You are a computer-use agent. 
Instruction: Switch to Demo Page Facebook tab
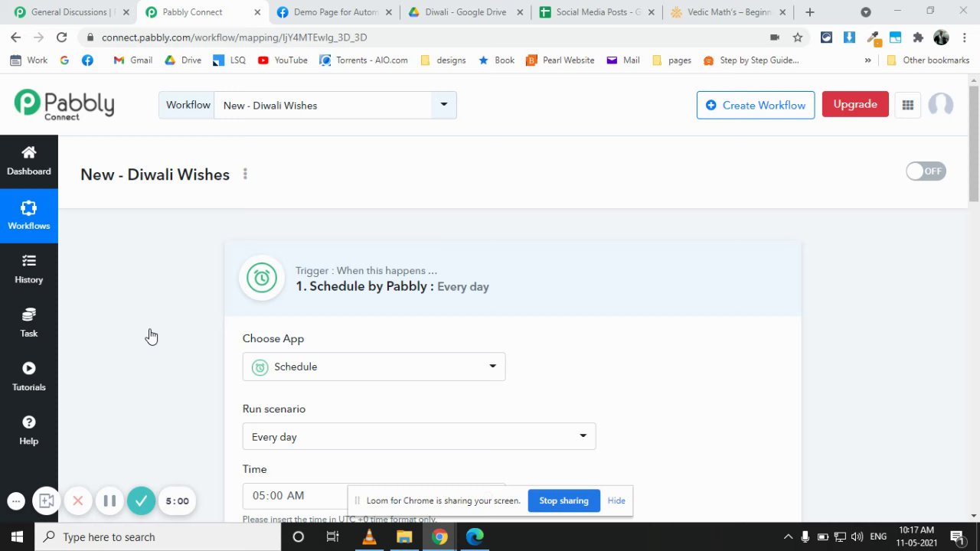tap(334, 12)
